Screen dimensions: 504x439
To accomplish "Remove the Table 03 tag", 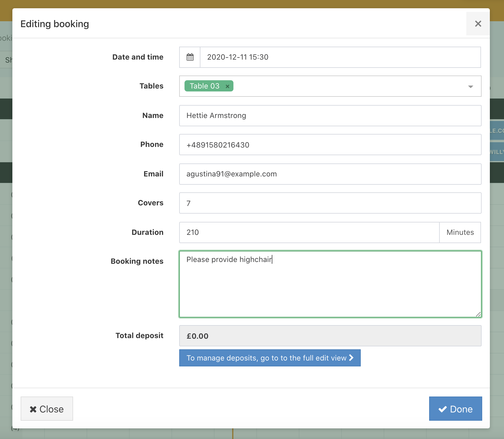I will point(227,86).
